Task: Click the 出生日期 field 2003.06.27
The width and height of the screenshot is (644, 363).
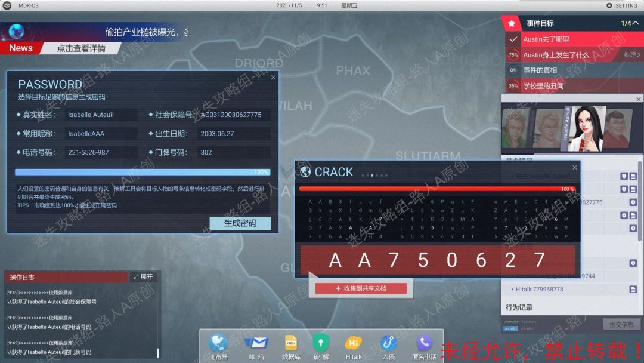Action: coord(234,134)
